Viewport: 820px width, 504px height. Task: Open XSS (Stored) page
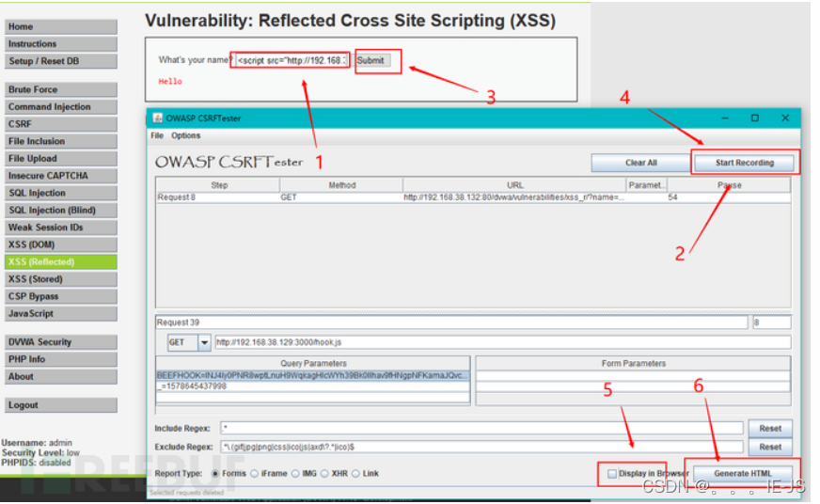61,279
